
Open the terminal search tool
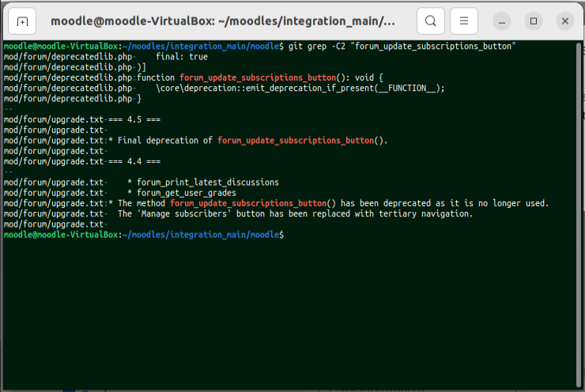click(431, 21)
